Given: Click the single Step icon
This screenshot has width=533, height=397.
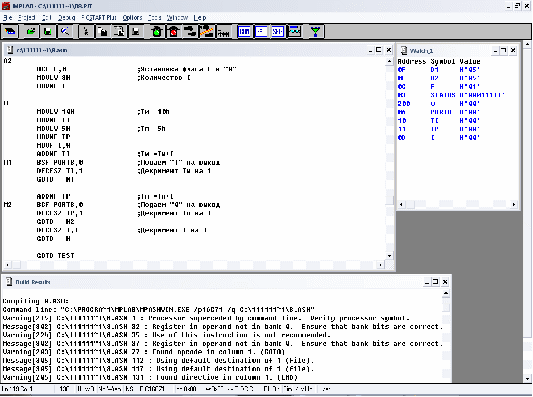Looking at the screenshot, I should 190,32.
